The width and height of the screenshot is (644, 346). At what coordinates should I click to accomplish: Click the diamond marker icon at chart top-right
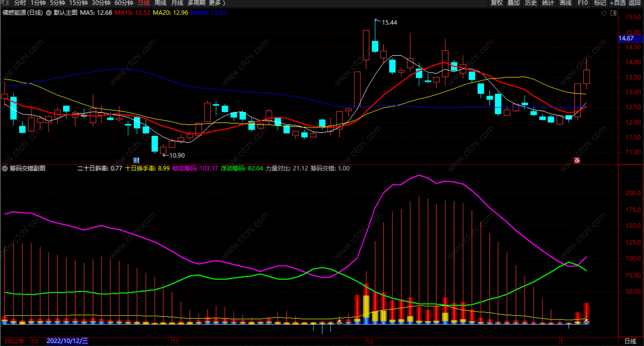click(604, 13)
